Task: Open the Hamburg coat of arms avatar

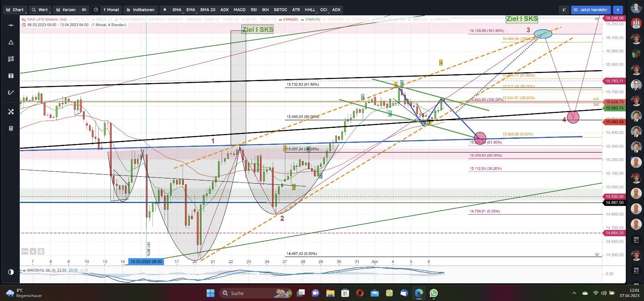Action: (636, 23)
